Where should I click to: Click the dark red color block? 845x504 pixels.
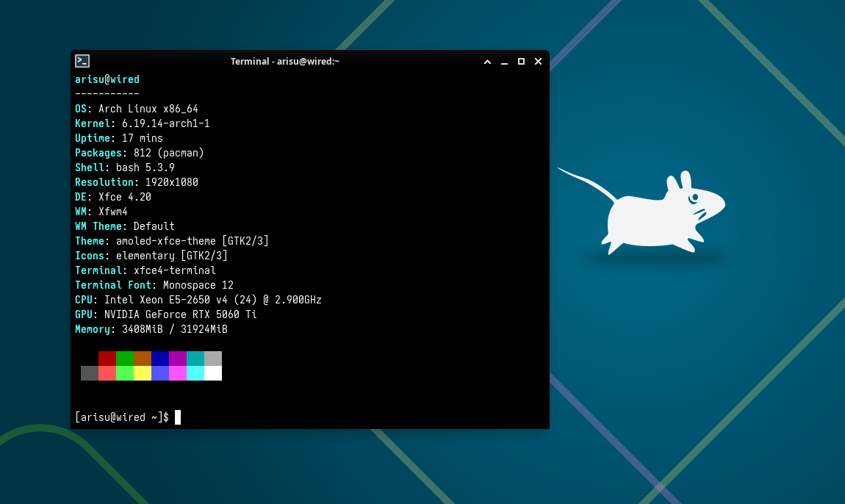tap(107, 359)
